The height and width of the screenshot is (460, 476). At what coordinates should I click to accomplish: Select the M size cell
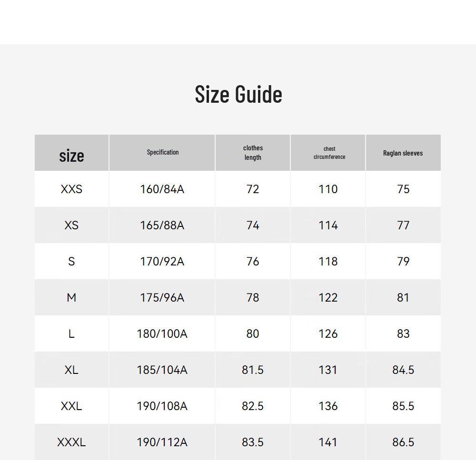click(72, 297)
